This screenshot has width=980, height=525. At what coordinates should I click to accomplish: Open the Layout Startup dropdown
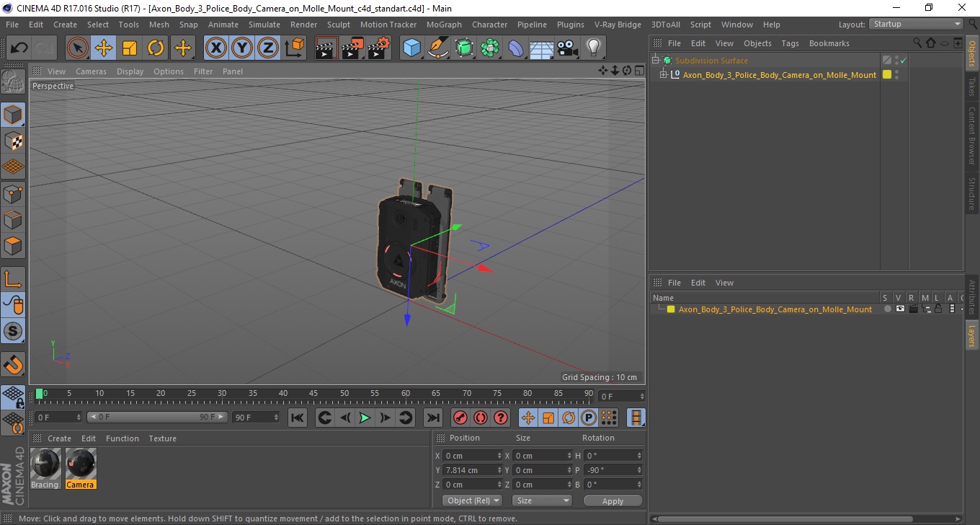(x=916, y=24)
